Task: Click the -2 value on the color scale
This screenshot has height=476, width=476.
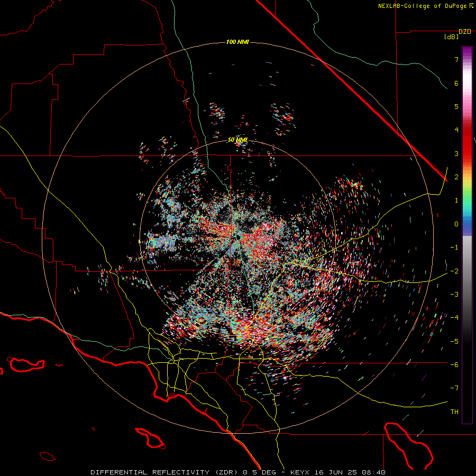Action: [x=454, y=271]
